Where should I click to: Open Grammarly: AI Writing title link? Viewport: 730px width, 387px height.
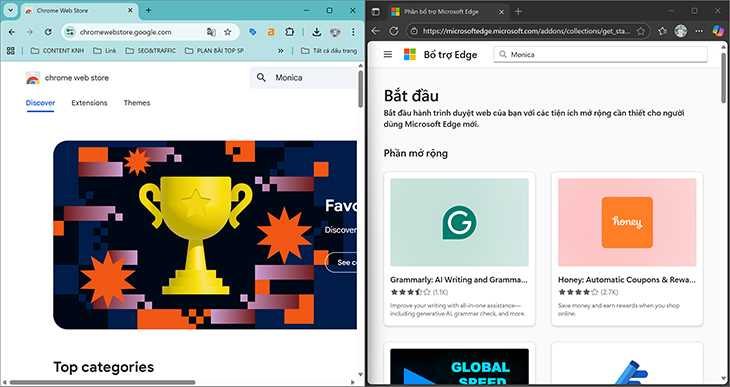[459, 280]
